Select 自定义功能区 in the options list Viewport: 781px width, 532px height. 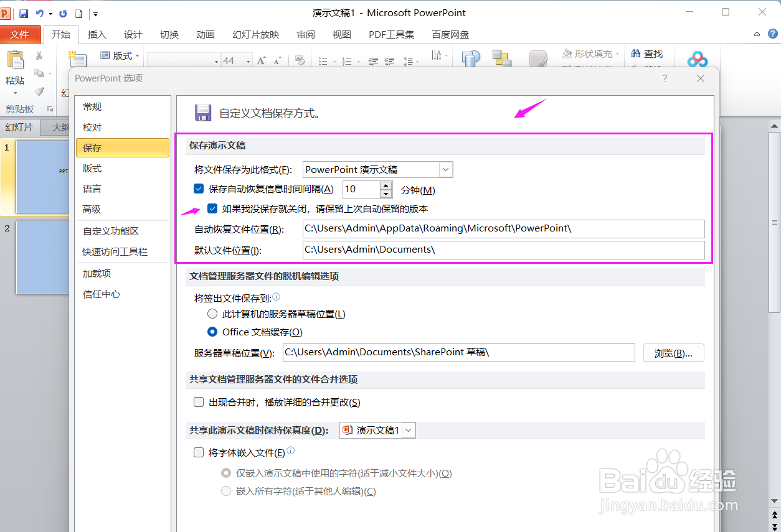click(x=123, y=231)
